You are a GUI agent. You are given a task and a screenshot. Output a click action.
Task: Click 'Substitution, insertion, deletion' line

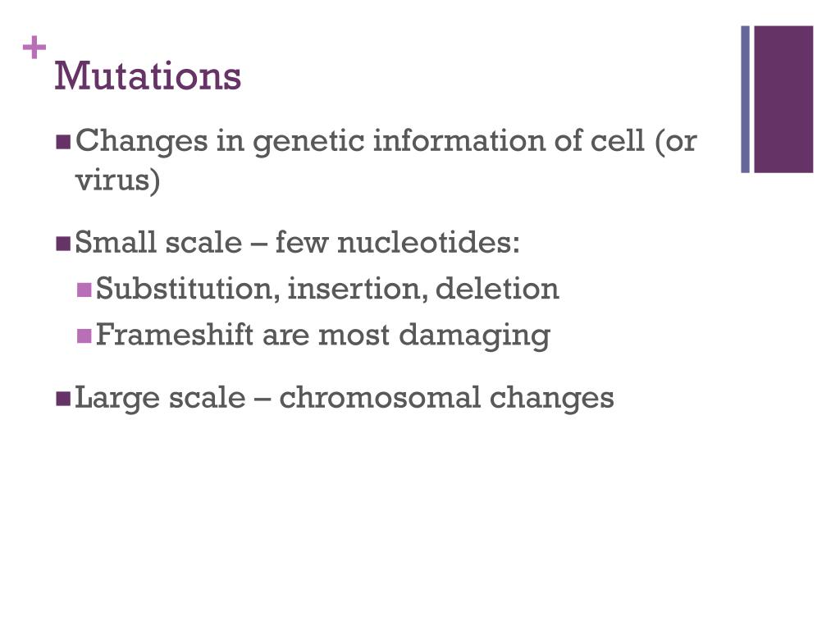(x=327, y=289)
